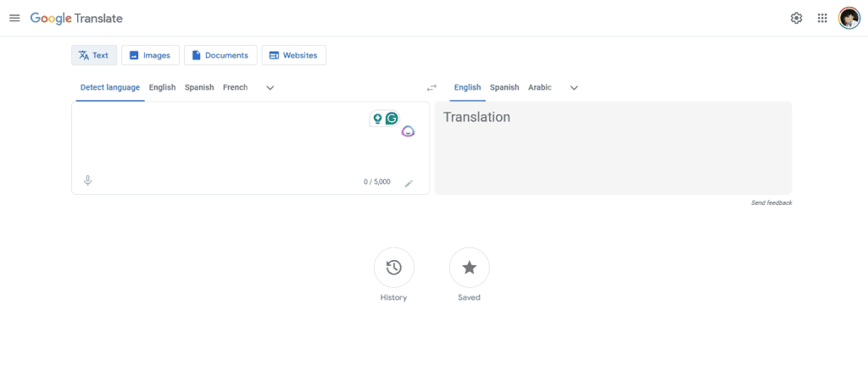Open translation History
Screen dimensions: 868x366
tap(393, 268)
